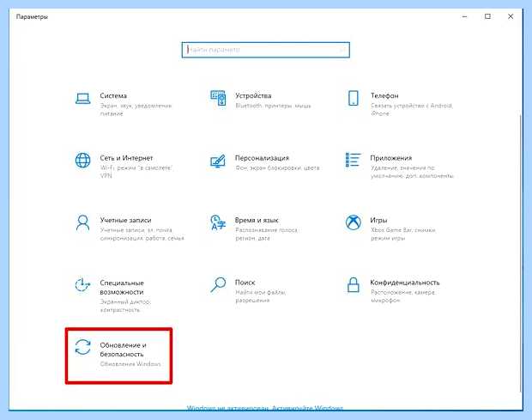This screenshot has height=420, width=532.
Task: Click the Фон, экран блокировки, цвета description
Action: (x=277, y=168)
